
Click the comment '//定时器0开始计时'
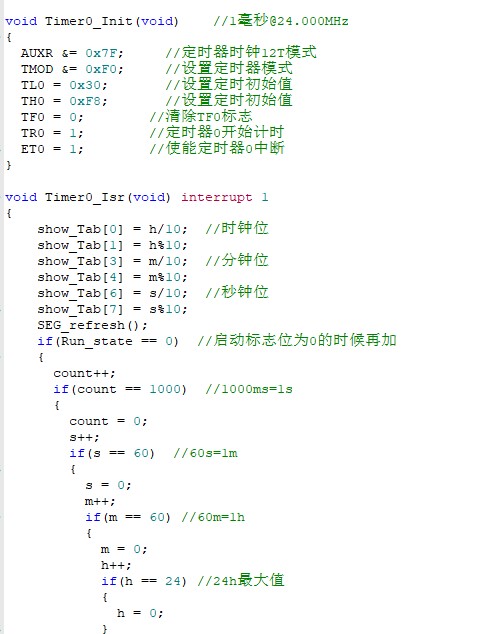pos(217,132)
